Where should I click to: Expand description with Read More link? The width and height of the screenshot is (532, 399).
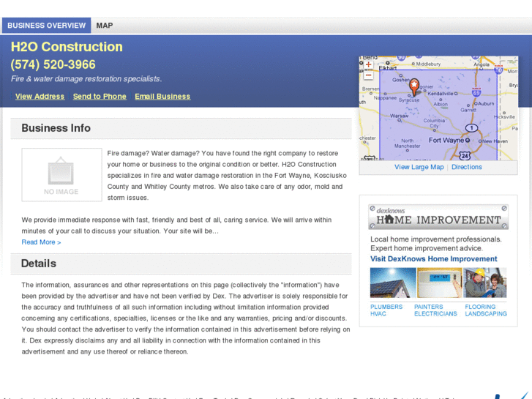click(42, 242)
